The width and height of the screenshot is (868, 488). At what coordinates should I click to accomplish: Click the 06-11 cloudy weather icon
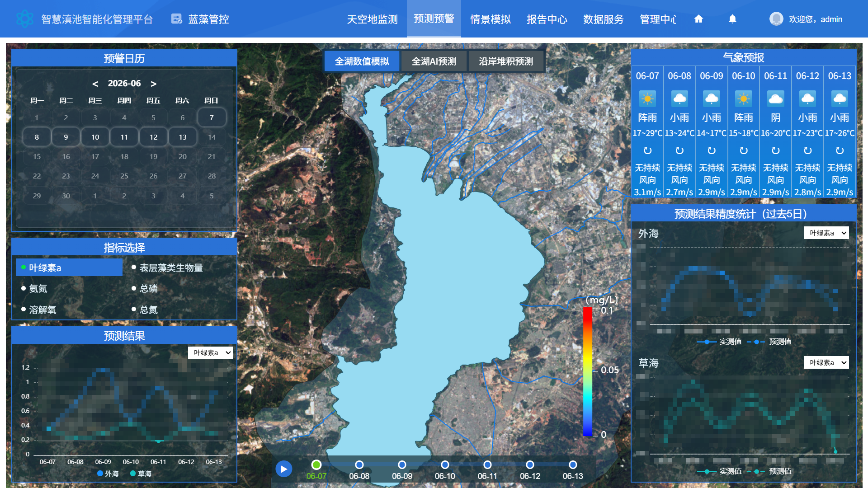776,99
